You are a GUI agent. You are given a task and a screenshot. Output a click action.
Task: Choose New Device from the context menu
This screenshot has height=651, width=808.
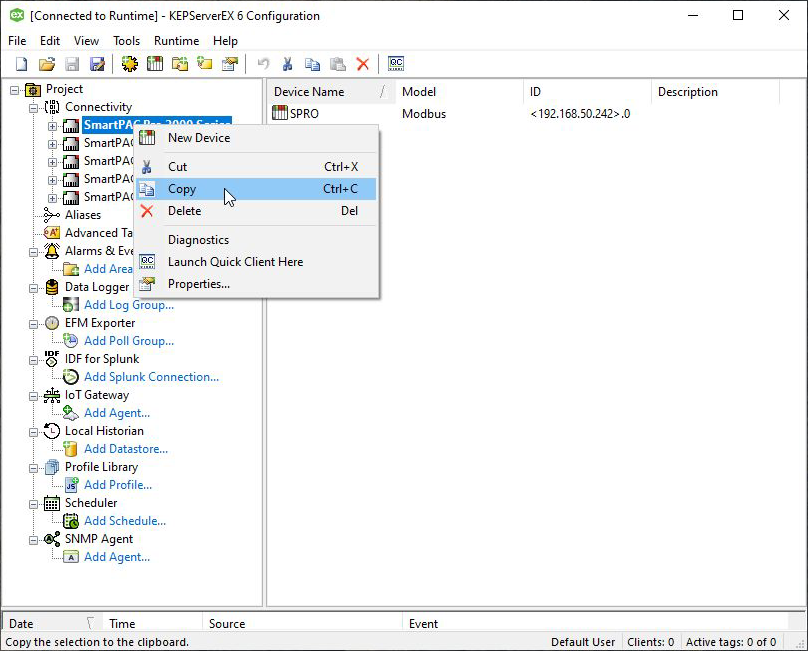coord(198,138)
